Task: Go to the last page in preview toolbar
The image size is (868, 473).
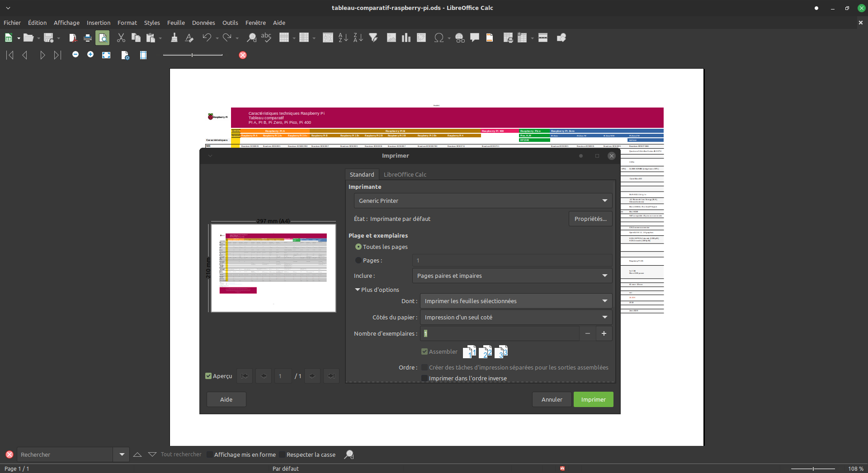Action: tap(57, 55)
